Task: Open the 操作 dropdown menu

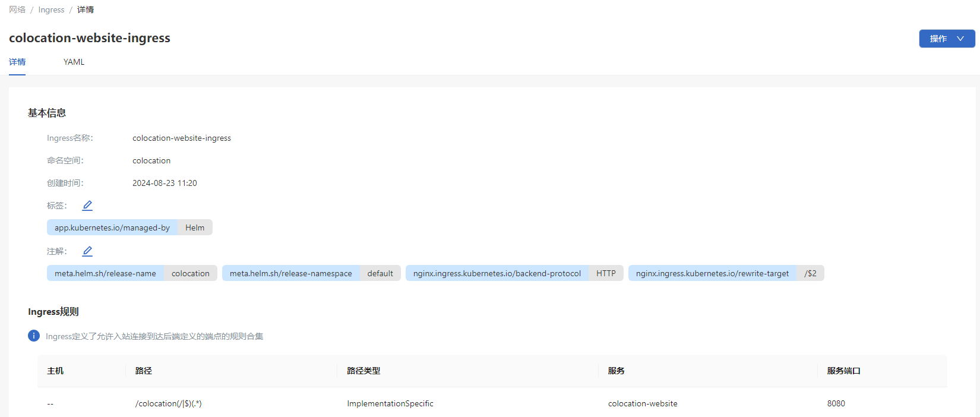Action: tap(947, 39)
